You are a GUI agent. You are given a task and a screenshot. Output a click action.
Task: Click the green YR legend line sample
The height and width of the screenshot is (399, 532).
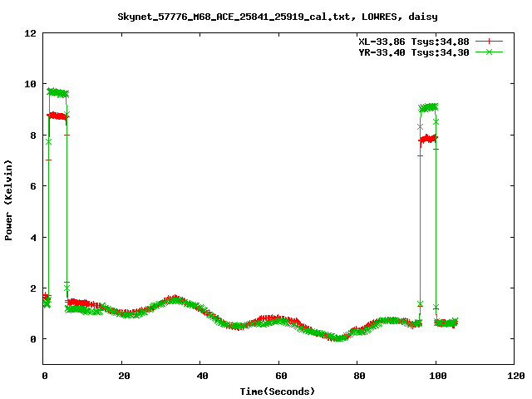490,52
